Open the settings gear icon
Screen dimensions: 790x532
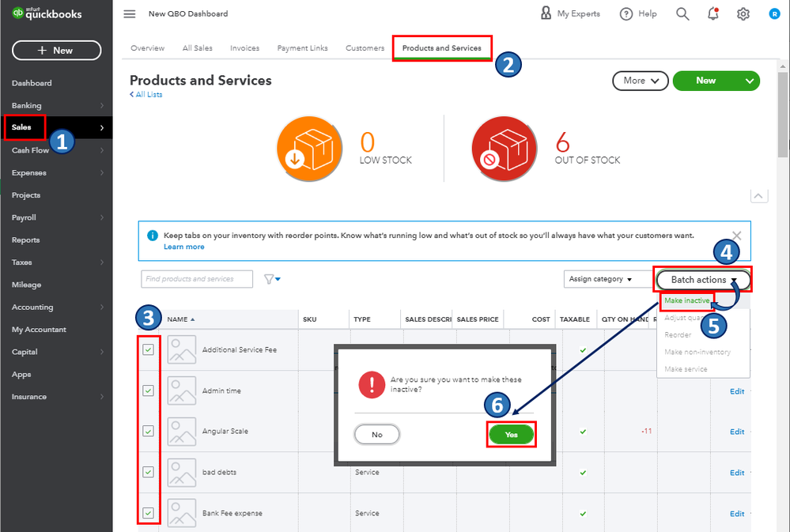click(x=743, y=14)
